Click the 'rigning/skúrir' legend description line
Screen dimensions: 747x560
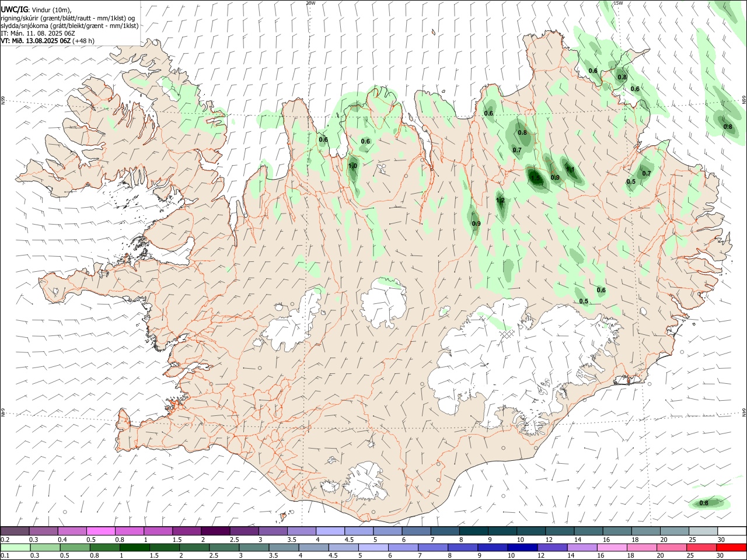click(x=68, y=18)
